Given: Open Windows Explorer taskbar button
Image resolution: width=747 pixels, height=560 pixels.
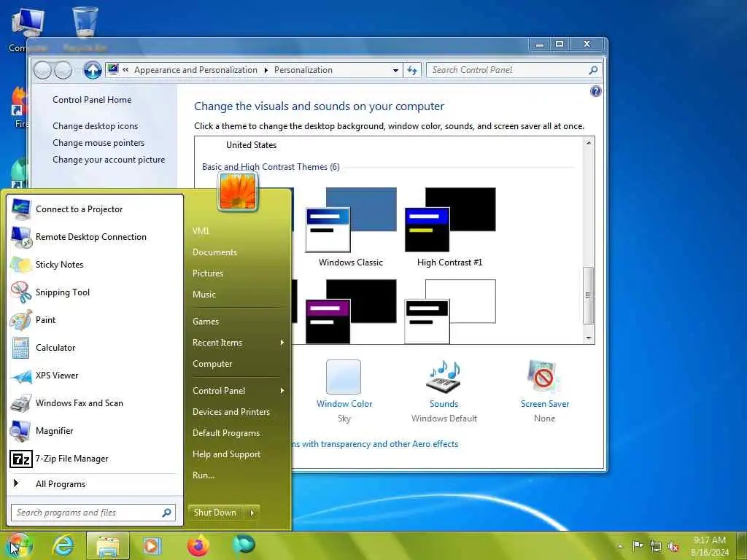Looking at the screenshot, I should point(108,546).
